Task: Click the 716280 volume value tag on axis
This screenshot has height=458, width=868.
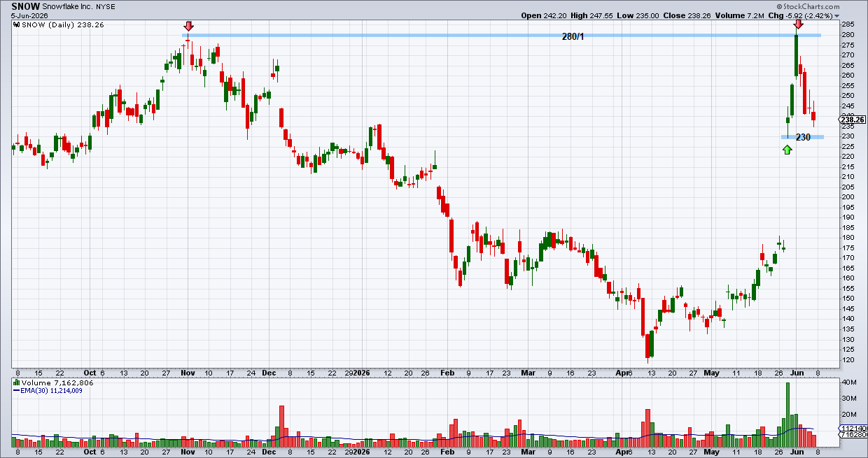Action: click(x=854, y=435)
